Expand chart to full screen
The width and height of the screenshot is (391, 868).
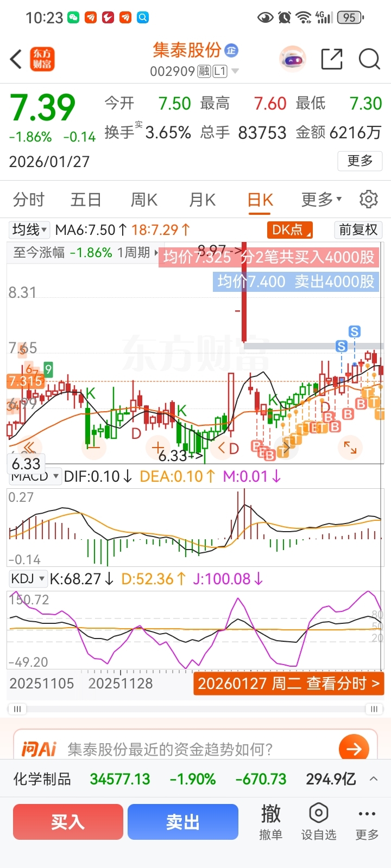point(350,448)
